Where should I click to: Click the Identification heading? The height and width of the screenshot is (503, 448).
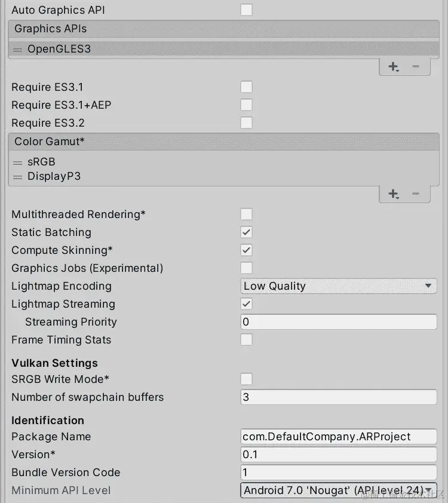coord(48,420)
